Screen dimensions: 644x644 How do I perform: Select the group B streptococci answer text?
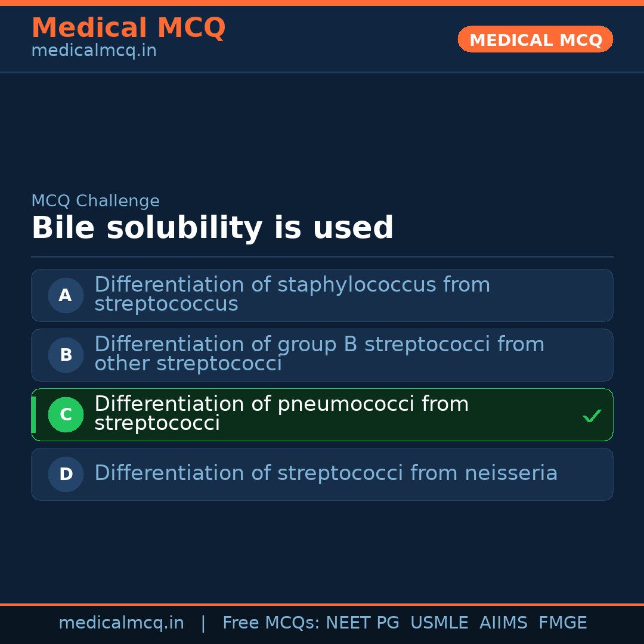click(319, 354)
